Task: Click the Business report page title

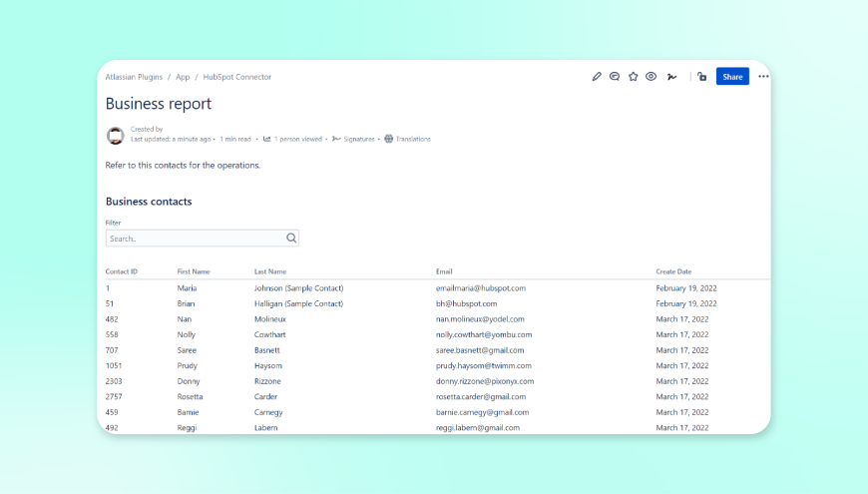Action: point(159,104)
